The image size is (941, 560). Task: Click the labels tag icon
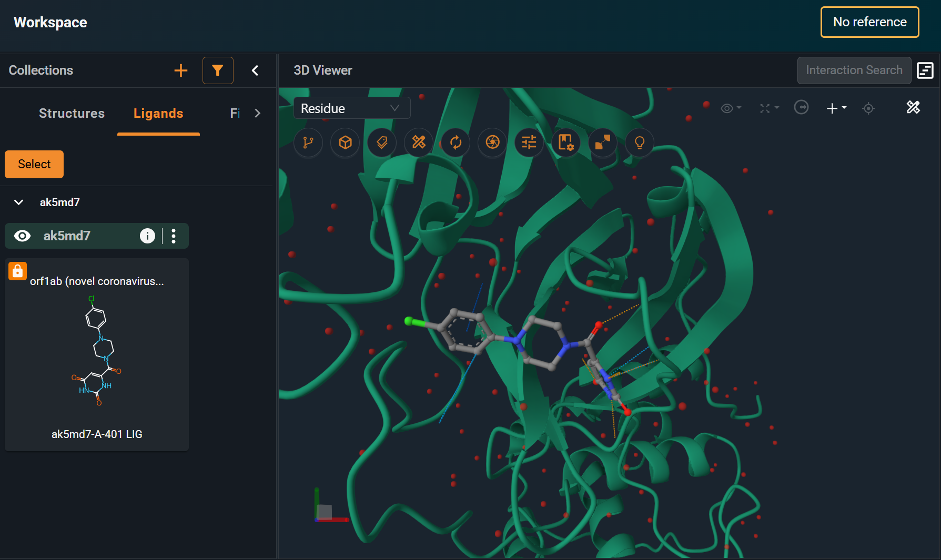point(382,142)
